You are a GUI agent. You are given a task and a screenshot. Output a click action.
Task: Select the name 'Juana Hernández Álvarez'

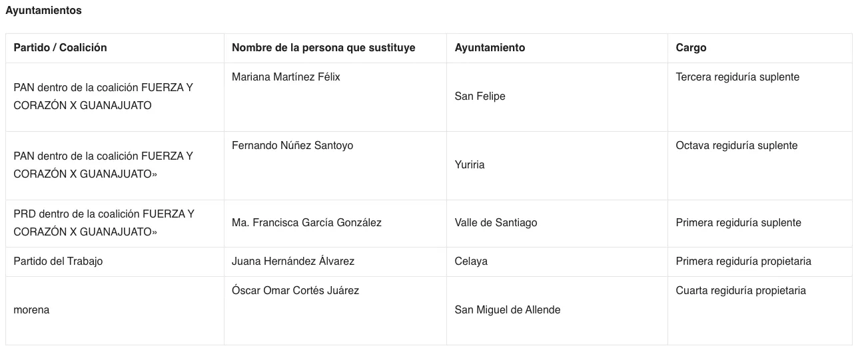(293, 261)
